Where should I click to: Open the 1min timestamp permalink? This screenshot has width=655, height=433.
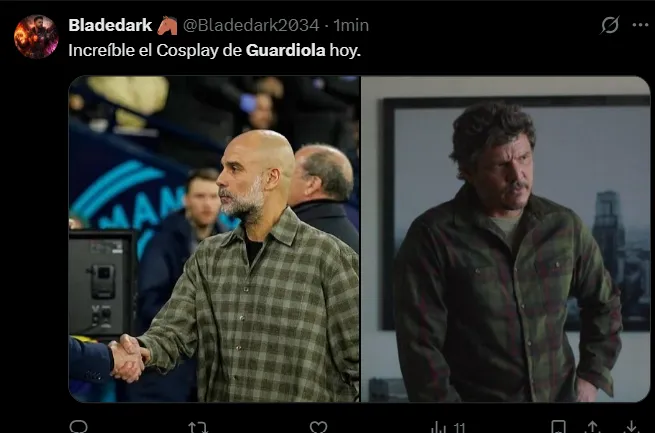click(x=351, y=25)
